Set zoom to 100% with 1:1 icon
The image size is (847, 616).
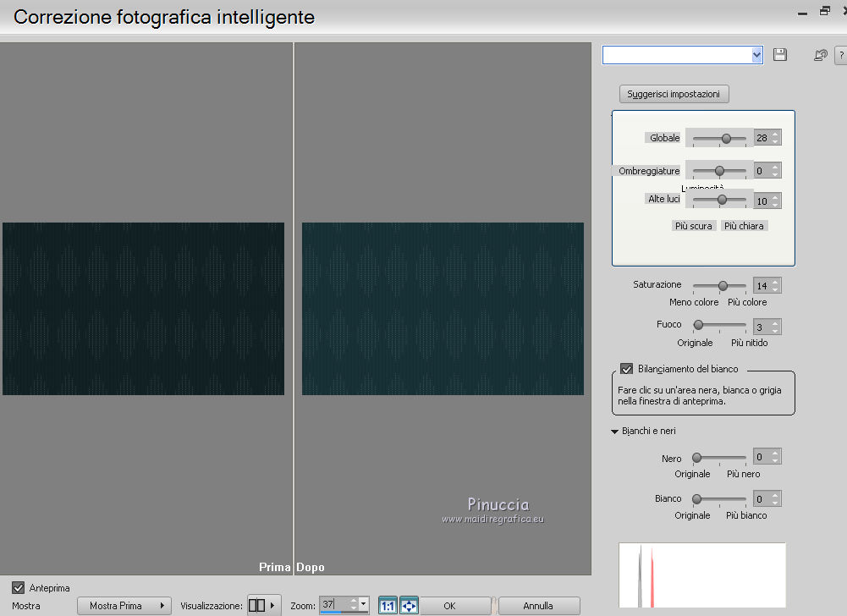point(388,606)
